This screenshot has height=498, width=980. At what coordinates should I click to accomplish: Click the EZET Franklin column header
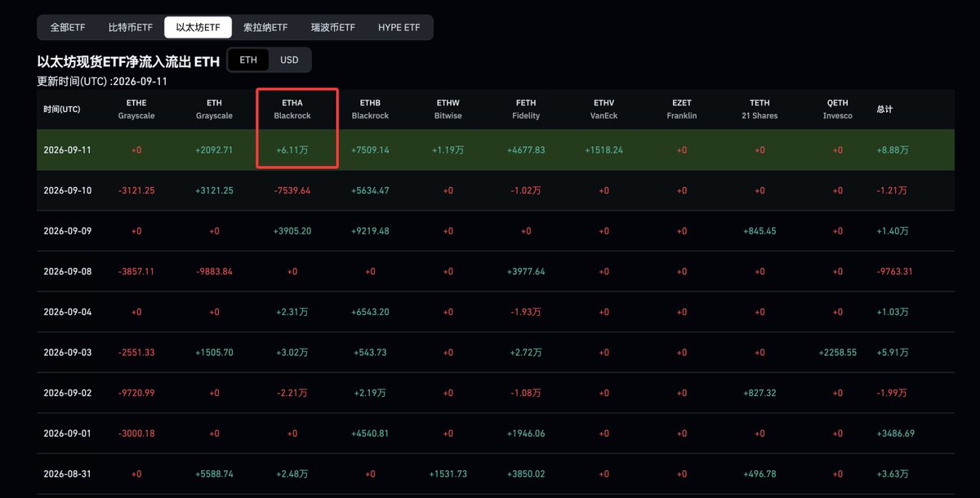click(x=682, y=109)
